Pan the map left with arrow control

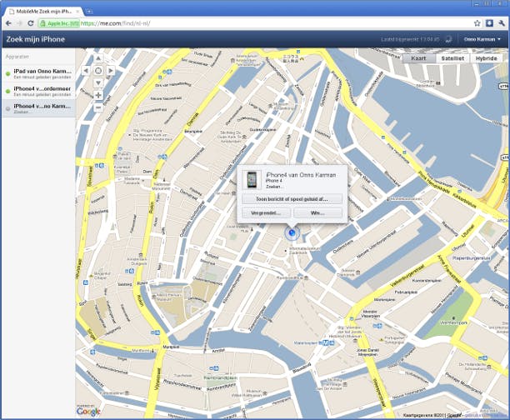click(x=86, y=71)
